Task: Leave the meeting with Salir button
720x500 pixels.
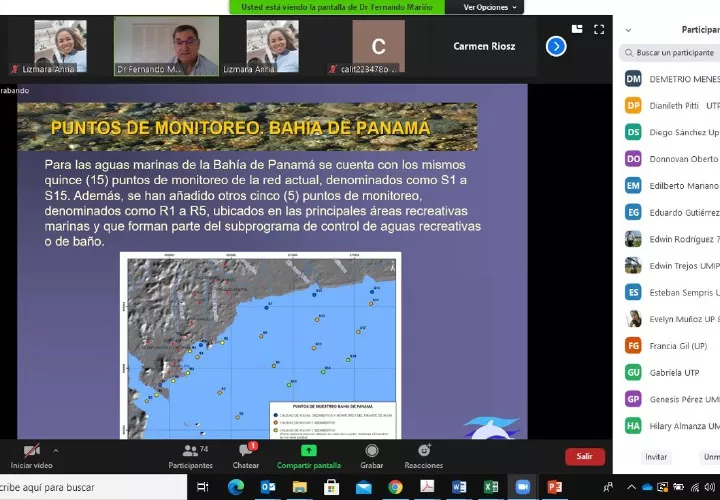Action: (x=584, y=456)
